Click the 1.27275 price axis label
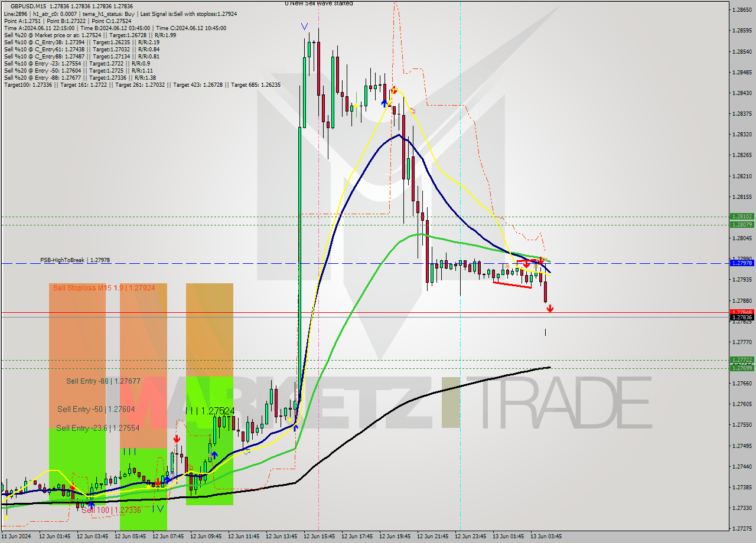The width and height of the screenshot is (756, 543). point(742,528)
